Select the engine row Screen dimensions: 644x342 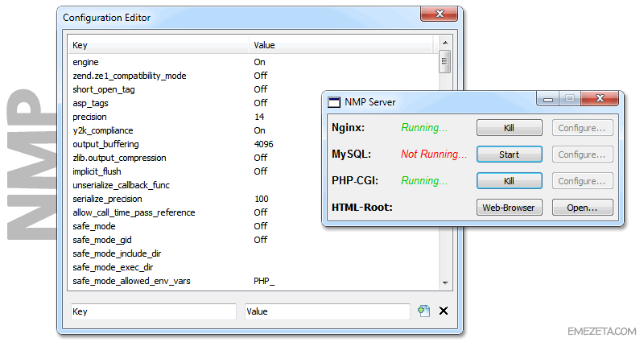[254, 62]
